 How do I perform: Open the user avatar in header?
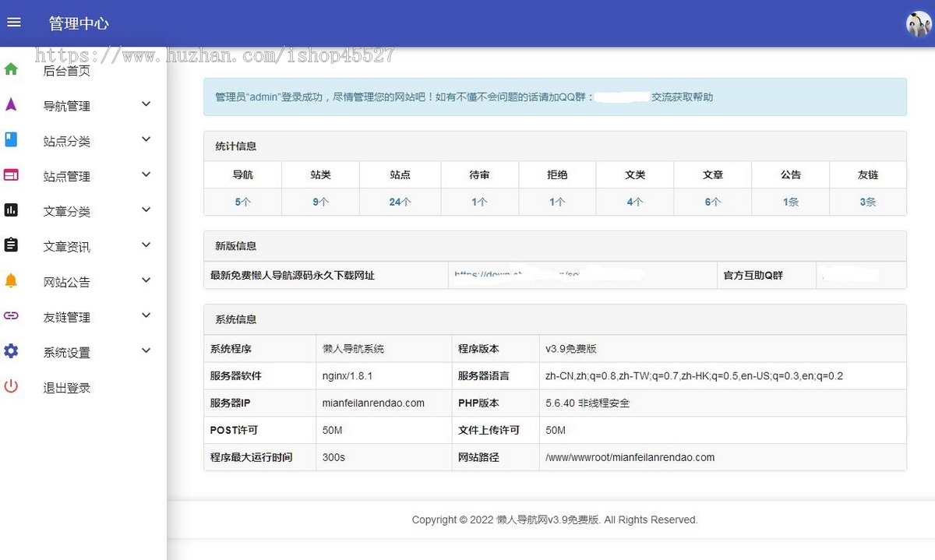click(x=919, y=23)
